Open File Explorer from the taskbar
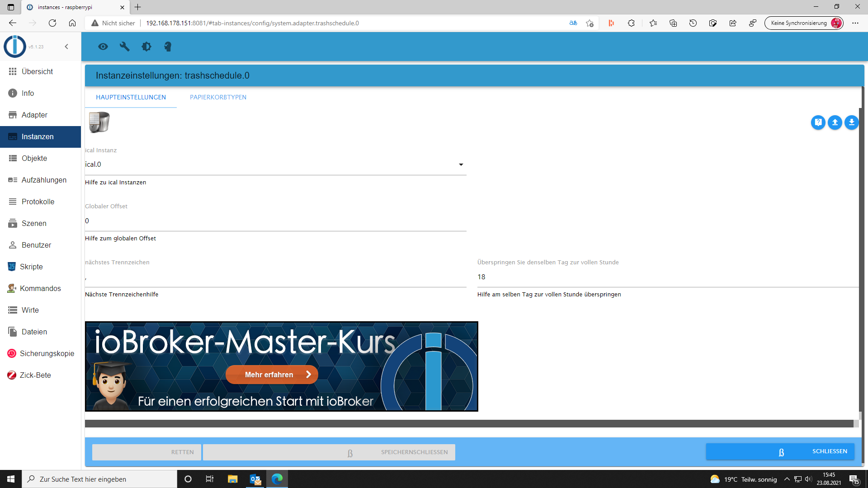Image resolution: width=868 pixels, height=488 pixels. (232, 479)
